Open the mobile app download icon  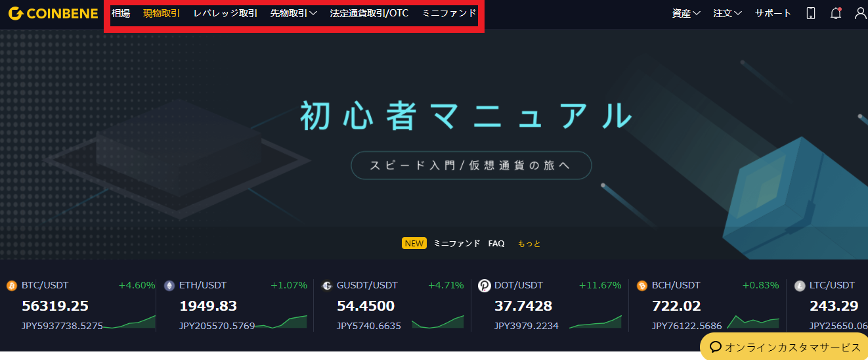[x=811, y=13]
